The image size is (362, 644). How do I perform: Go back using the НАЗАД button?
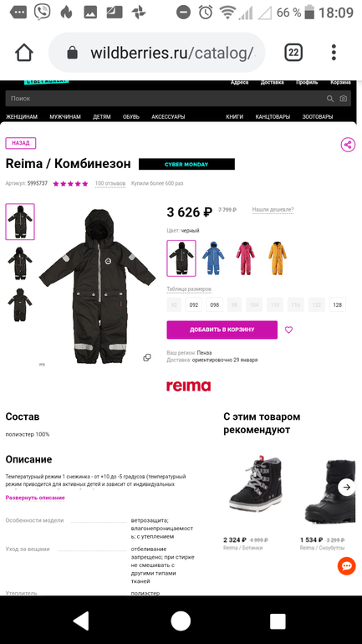[21, 143]
